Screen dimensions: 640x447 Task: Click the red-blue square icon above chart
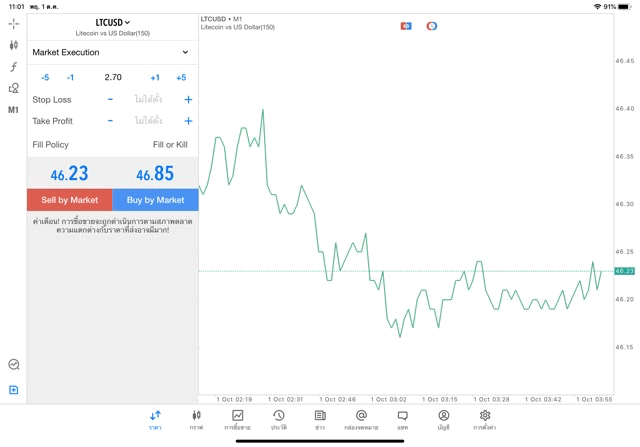coord(406,26)
